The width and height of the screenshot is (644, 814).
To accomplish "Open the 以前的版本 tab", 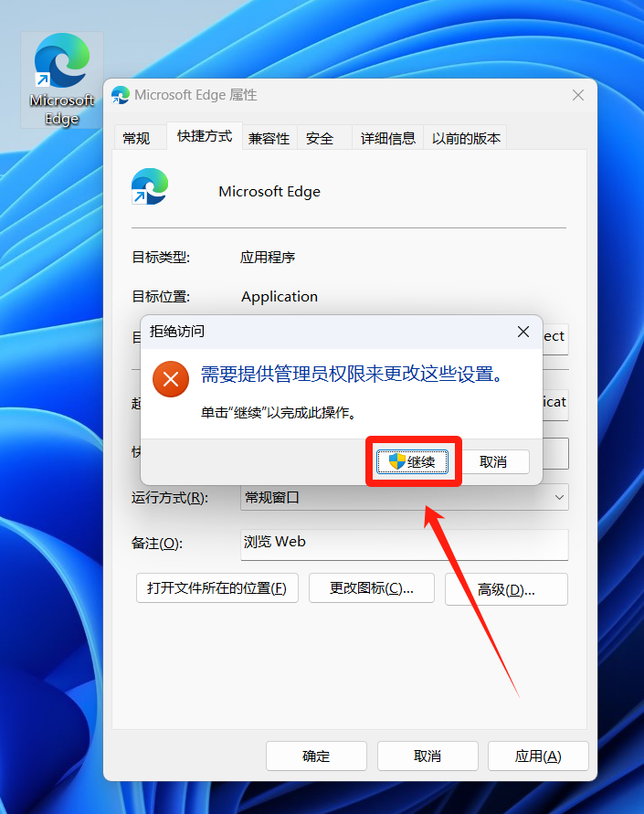I will tap(466, 138).
